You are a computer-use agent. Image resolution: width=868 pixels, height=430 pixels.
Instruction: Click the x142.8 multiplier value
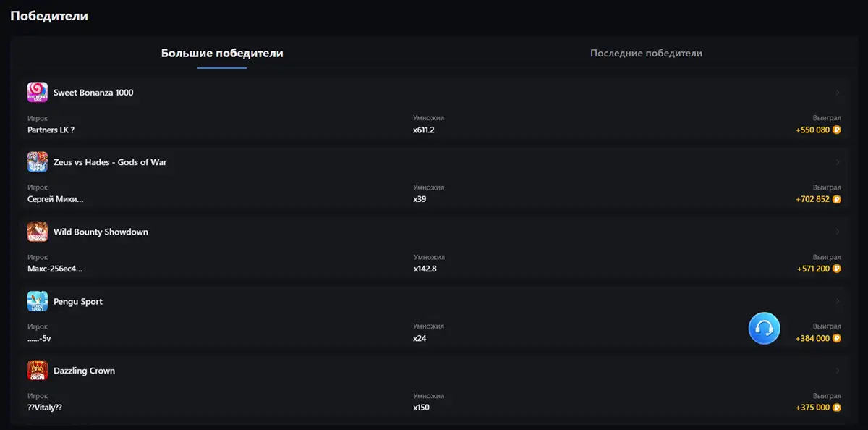pos(425,269)
